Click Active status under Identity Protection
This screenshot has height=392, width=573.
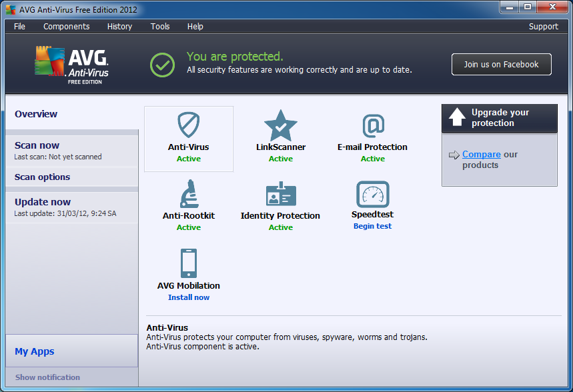click(281, 227)
